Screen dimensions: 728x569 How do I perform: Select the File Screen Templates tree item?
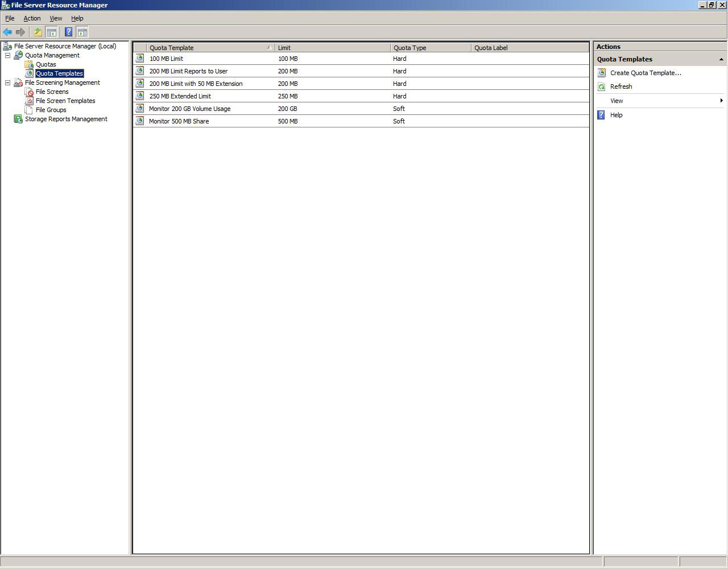(x=65, y=101)
